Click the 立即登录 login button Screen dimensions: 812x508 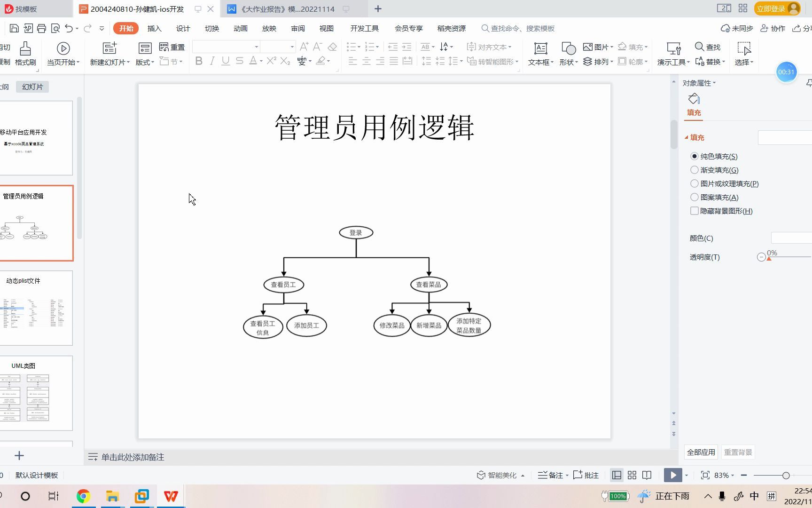(772, 8)
